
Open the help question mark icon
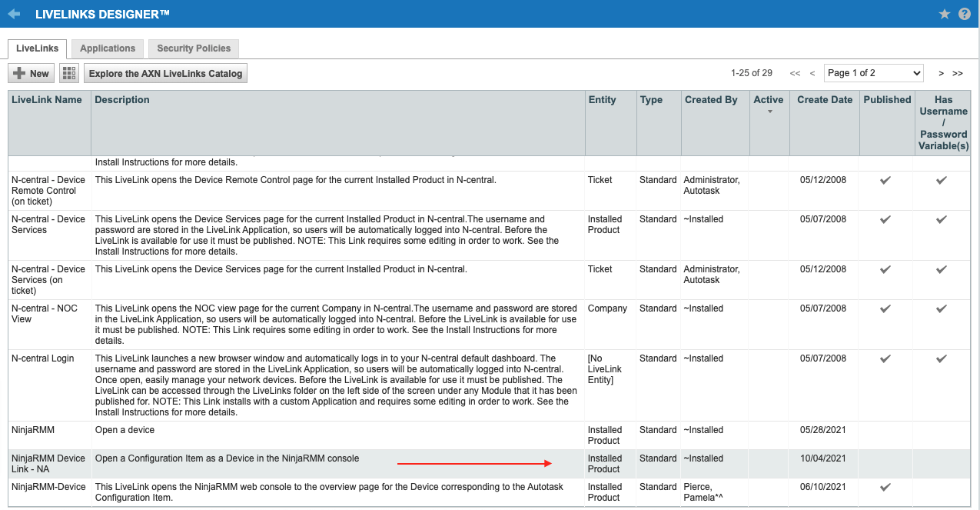click(x=965, y=14)
